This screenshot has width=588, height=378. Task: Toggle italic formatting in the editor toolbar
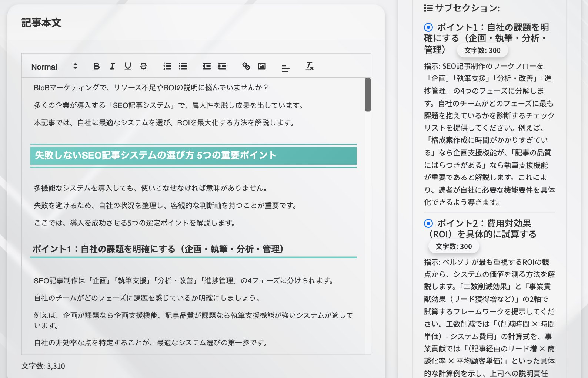pos(112,66)
